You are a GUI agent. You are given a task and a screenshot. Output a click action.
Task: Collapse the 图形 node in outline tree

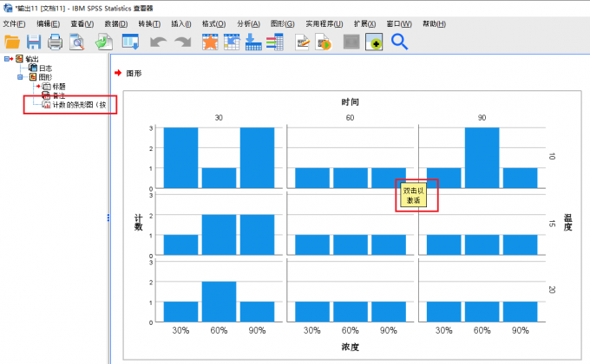20,77
